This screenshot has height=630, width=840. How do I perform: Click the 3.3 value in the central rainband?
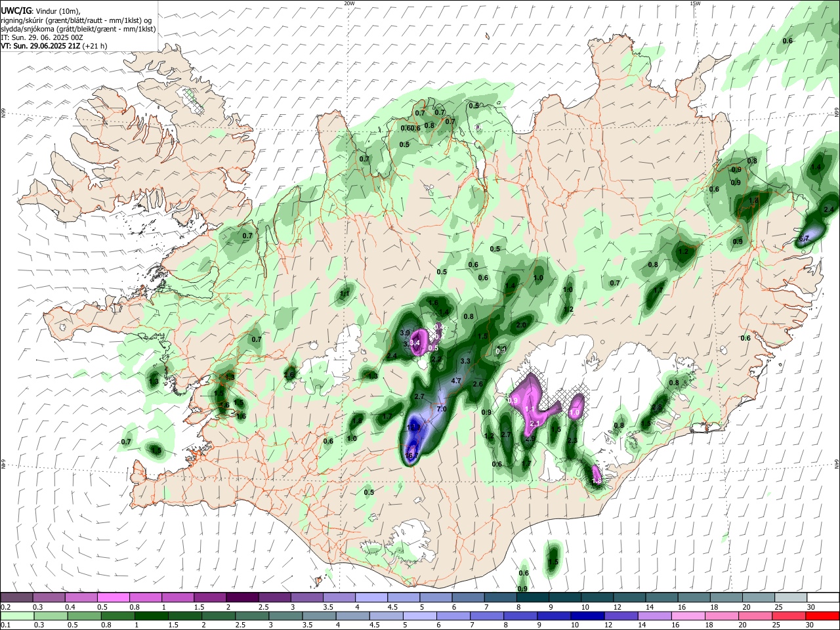pyautogui.click(x=465, y=362)
